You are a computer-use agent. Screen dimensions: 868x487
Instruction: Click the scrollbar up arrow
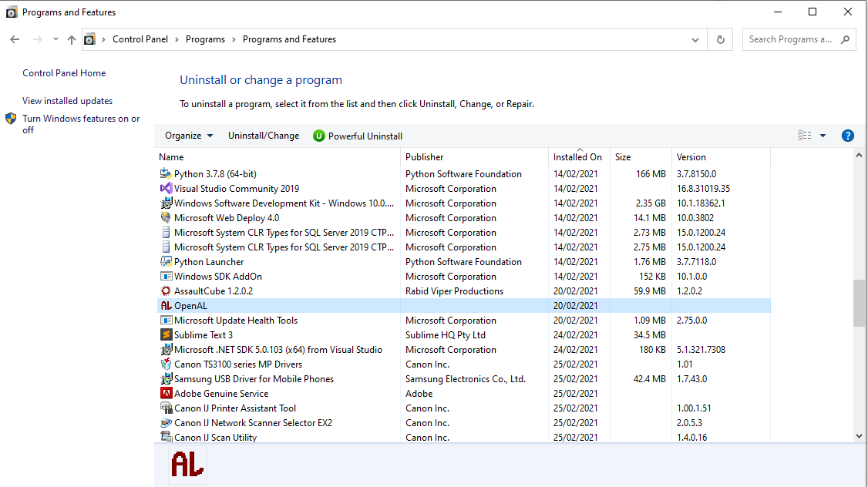click(x=859, y=156)
